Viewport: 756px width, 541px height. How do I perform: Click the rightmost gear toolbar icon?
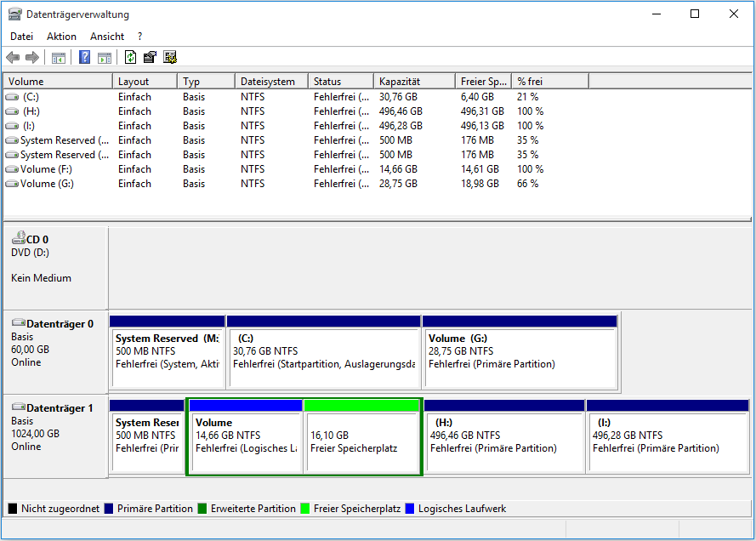coord(170,57)
